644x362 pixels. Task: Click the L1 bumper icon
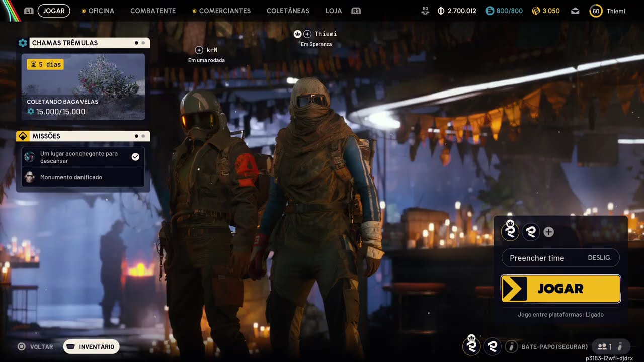(x=29, y=11)
